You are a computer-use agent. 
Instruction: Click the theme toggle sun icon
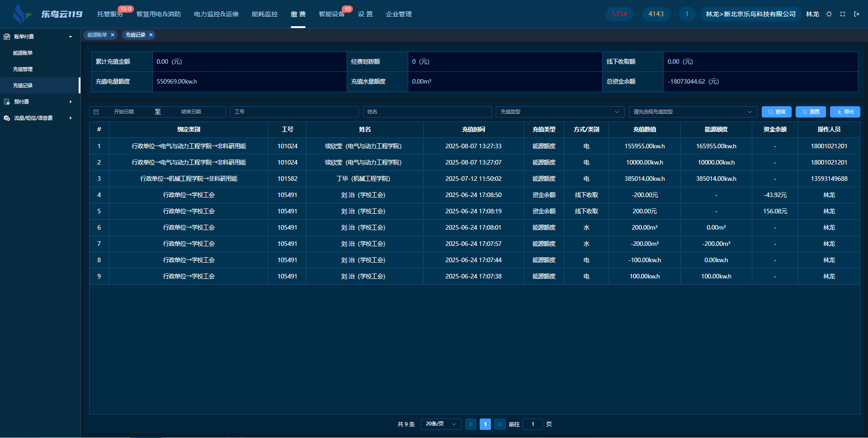(x=829, y=14)
